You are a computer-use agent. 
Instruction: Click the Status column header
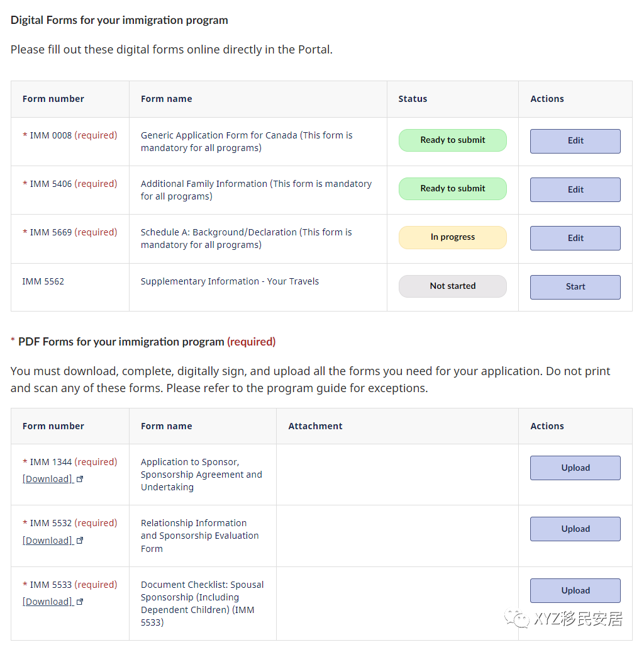(413, 99)
